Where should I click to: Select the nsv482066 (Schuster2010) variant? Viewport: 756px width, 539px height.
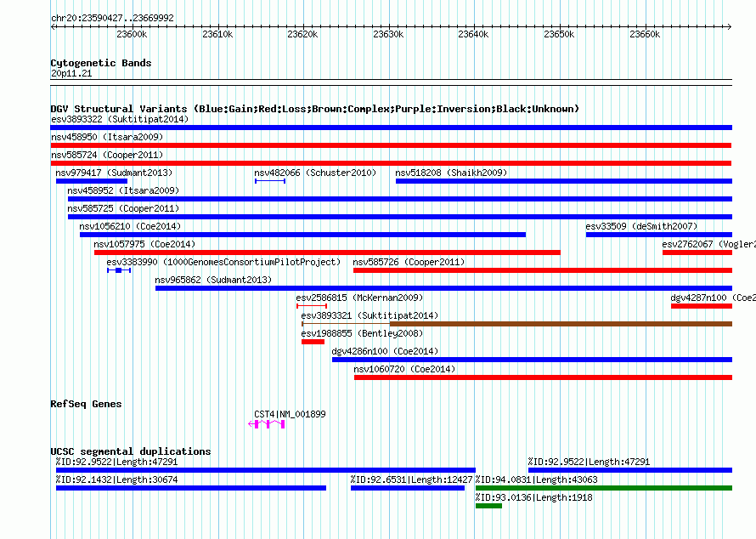315,173
